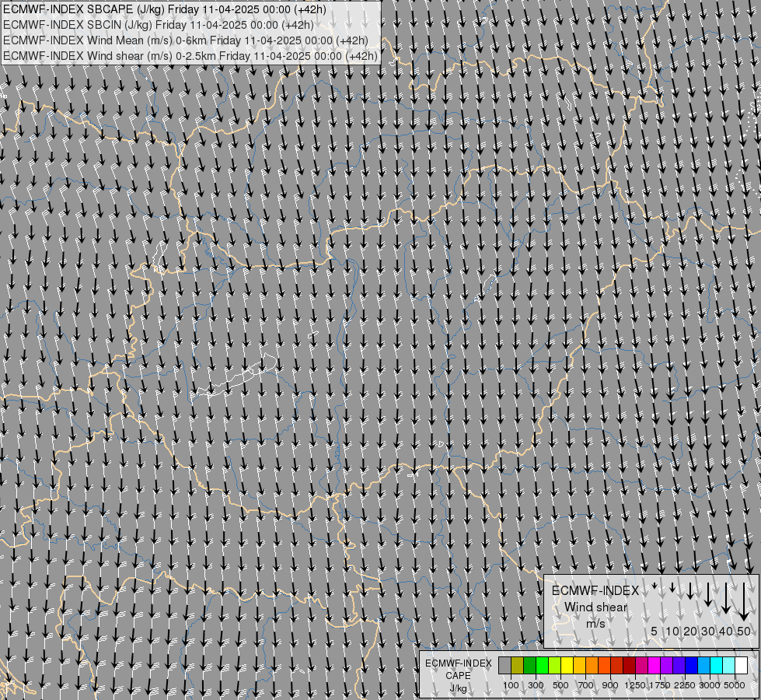Click the 900 label under the CAPE scale
The image size is (761, 700).
(x=610, y=685)
